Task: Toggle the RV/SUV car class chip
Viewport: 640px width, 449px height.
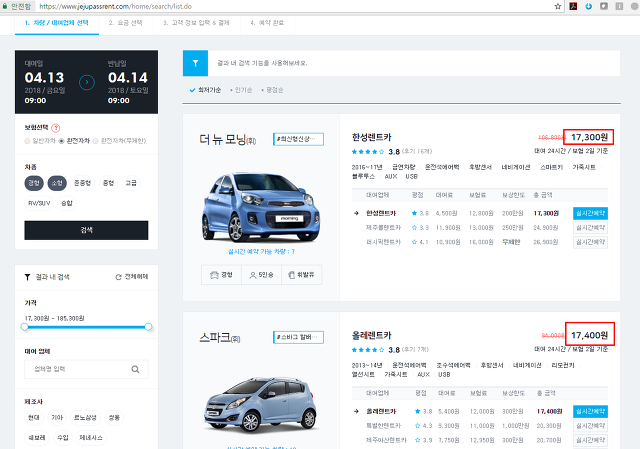Action: click(x=39, y=203)
